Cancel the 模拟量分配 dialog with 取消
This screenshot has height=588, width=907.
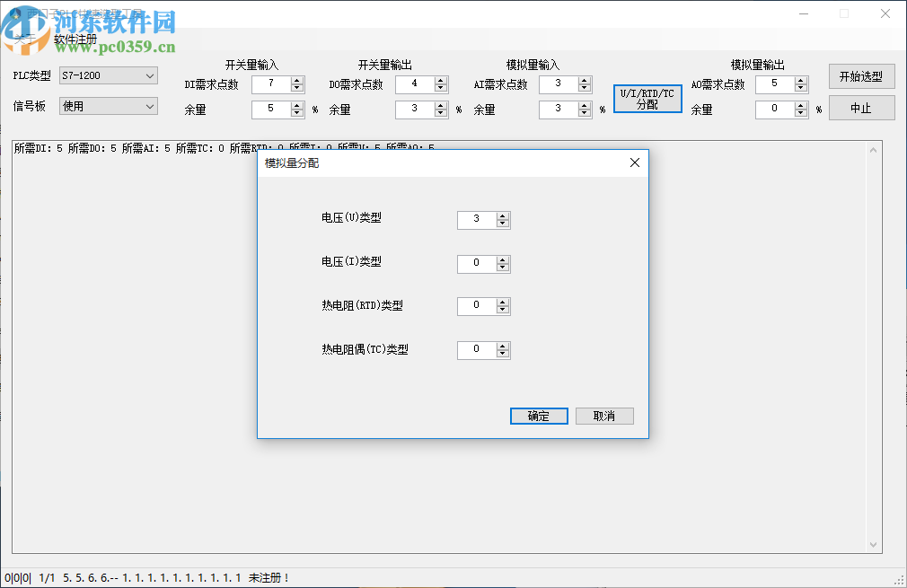[604, 416]
